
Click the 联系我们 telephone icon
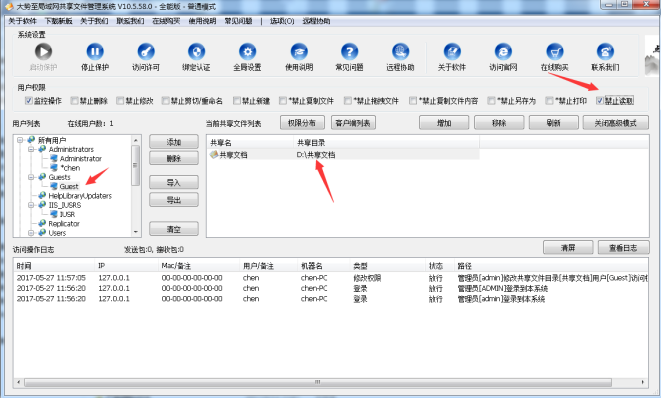[605, 51]
